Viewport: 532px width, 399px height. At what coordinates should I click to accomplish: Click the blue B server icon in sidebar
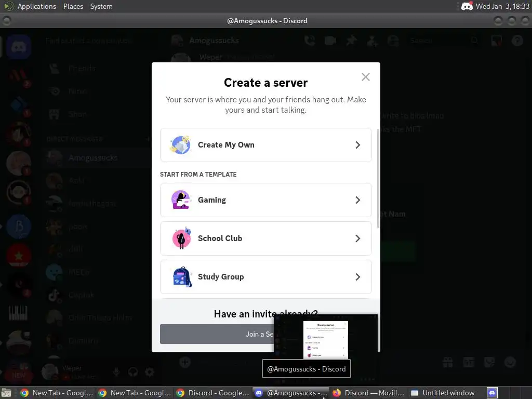coord(19,227)
